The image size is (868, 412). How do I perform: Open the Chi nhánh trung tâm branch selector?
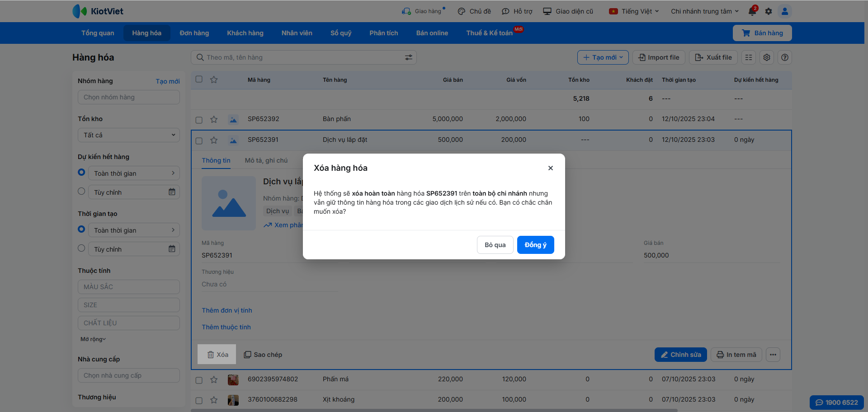point(704,11)
